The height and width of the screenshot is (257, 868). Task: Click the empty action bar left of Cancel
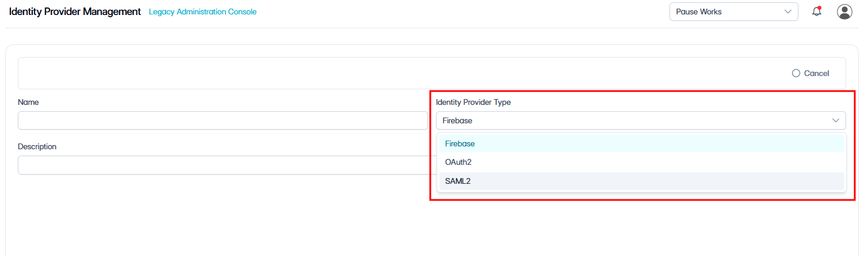[x=403, y=73]
